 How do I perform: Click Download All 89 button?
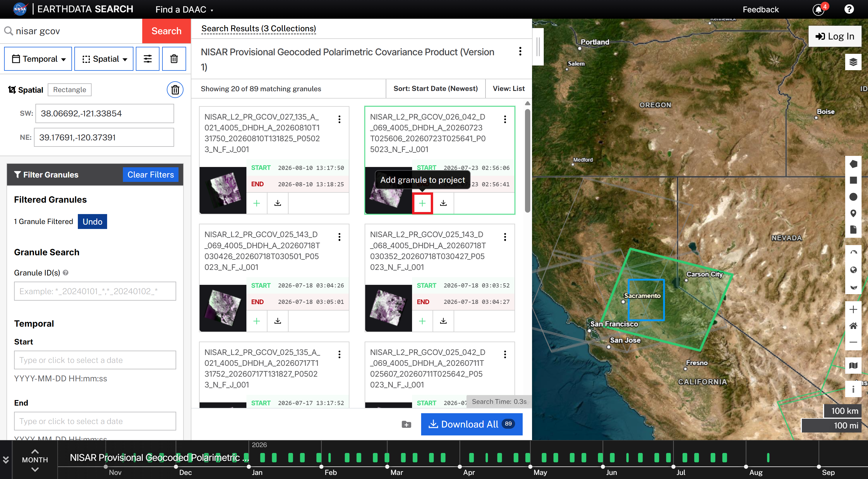(x=471, y=424)
